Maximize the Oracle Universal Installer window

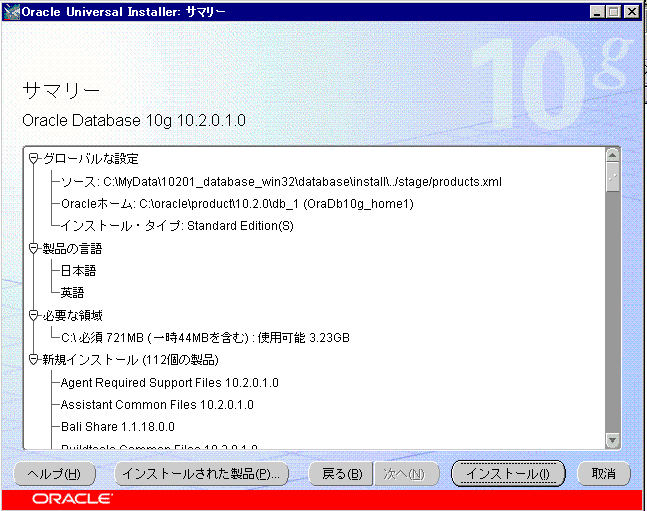tap(614, 12)
